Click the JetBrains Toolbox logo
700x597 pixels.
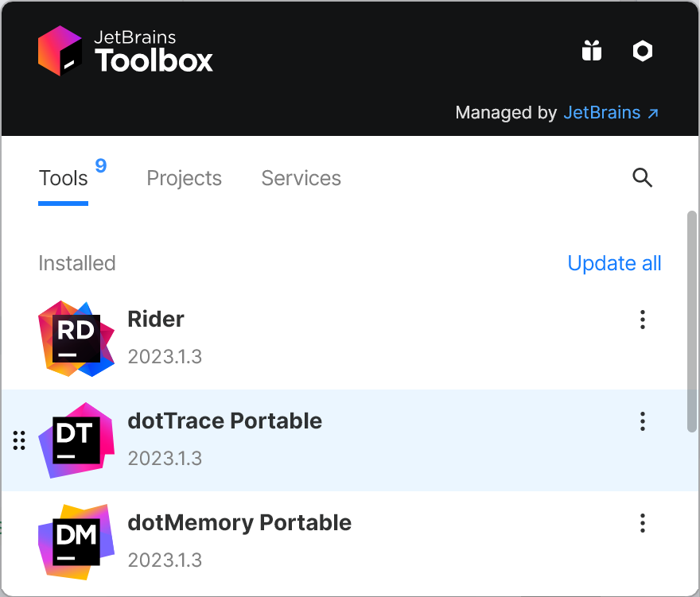[125, 50]
